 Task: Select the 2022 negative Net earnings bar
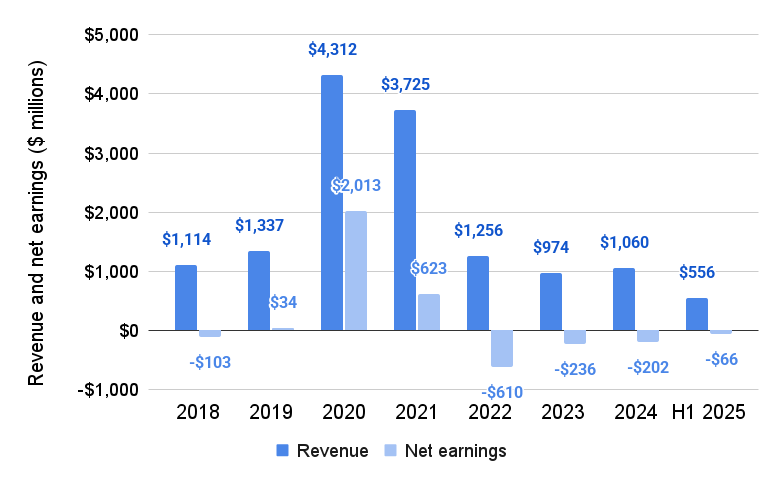(501, 348)
